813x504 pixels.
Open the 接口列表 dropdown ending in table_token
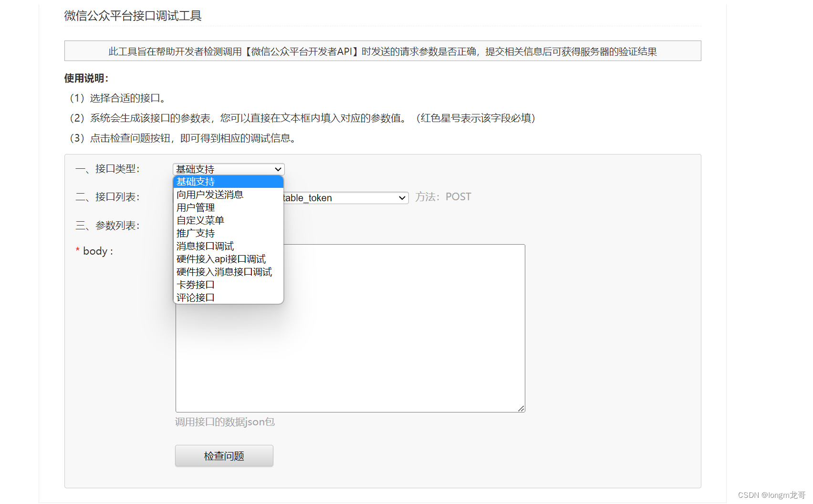pyautogui.click(x=346, y=198)
